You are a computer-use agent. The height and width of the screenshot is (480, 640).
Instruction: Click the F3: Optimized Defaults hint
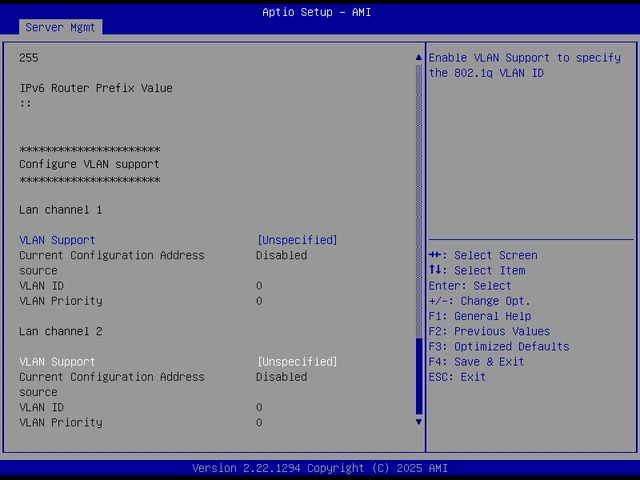(499, 347)
